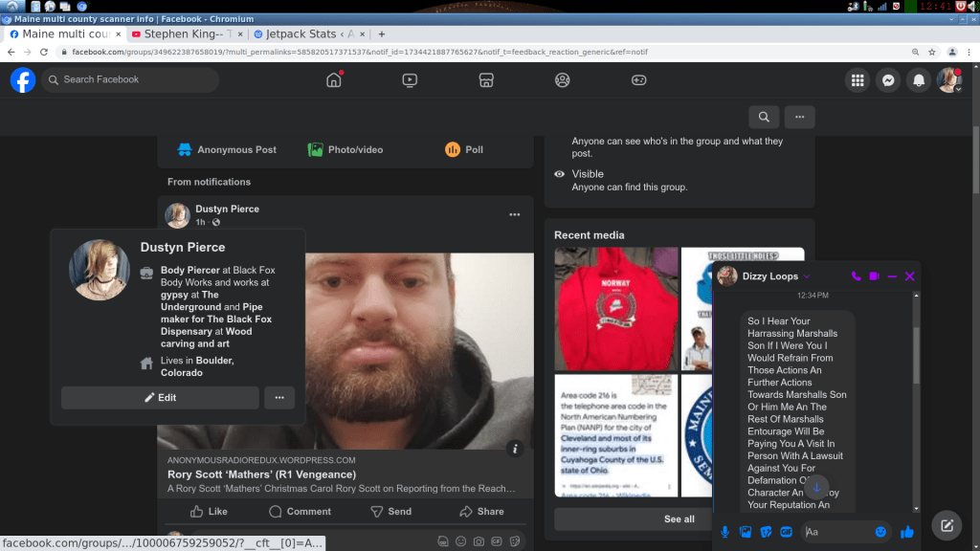Open the Marketplace icon
980x551 pixels.
click(486, 80)
